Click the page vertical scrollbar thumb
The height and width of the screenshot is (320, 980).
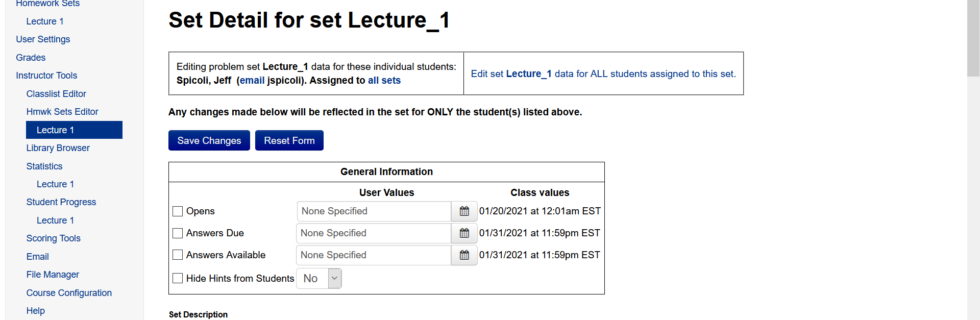[973, 38]
